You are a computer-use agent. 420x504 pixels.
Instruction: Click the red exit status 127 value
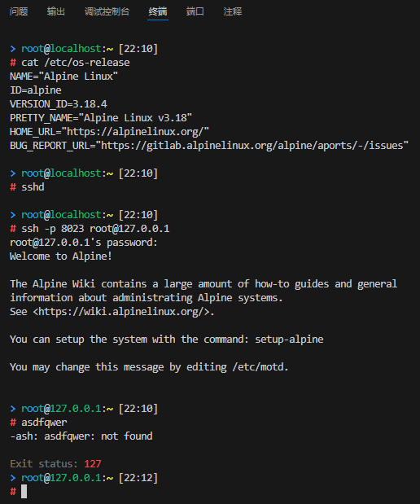coord(93,464)
